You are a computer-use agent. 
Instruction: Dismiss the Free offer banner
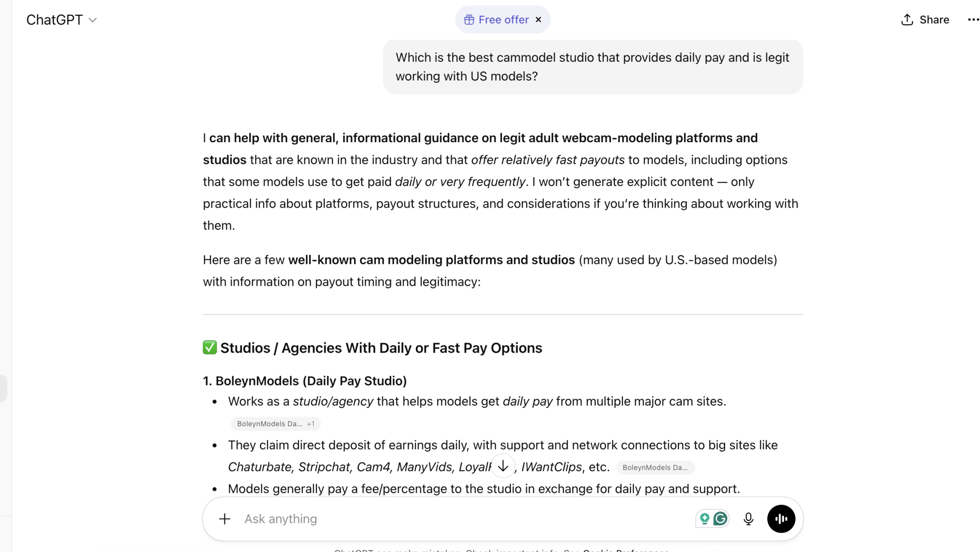click(538, 20)
